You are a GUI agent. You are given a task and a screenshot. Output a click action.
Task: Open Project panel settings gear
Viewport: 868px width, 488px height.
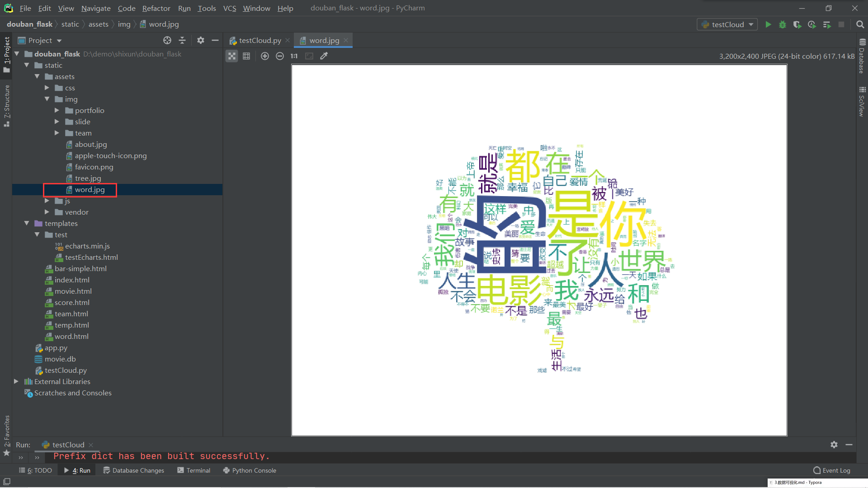coord(201,40)
